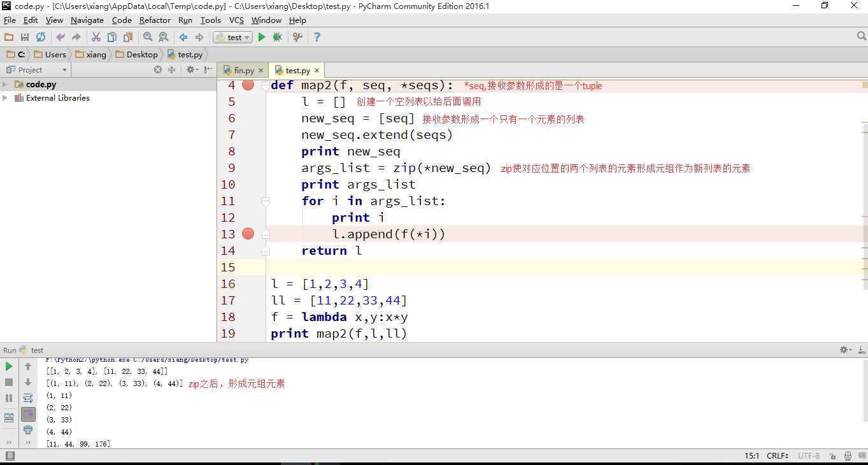Viewport: 868px width, 465px height.
Task: Toggle the breakpoint on line 4
Action: [248, 85]
